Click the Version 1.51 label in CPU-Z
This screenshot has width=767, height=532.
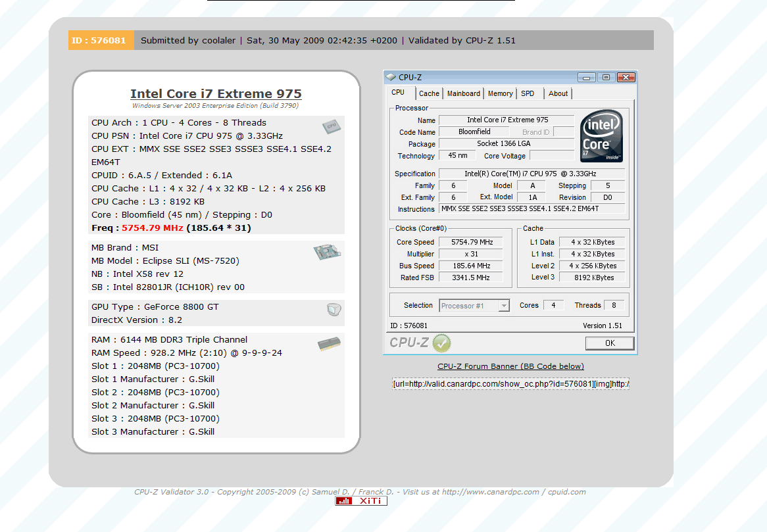click(602, 326)
